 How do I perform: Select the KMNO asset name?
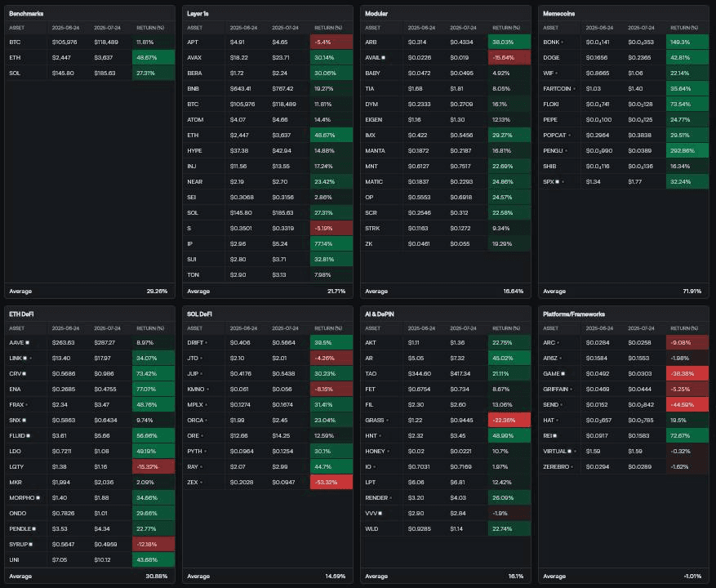coord(196,390)
